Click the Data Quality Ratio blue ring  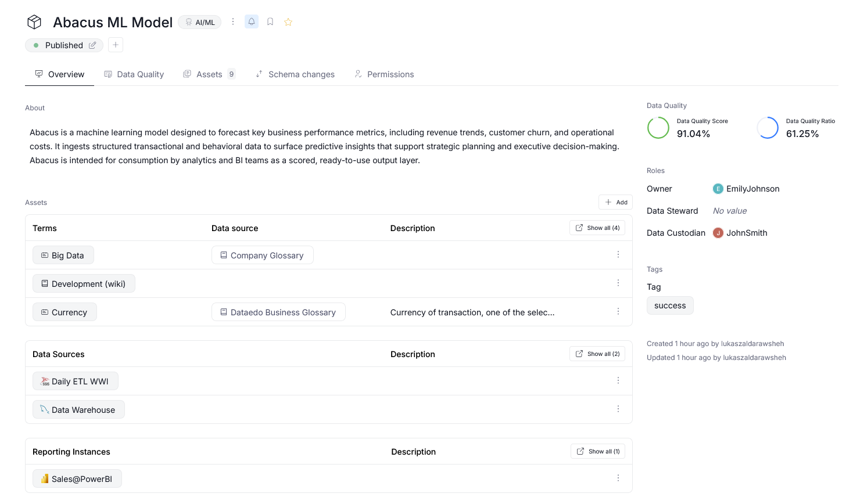(768, 128)
